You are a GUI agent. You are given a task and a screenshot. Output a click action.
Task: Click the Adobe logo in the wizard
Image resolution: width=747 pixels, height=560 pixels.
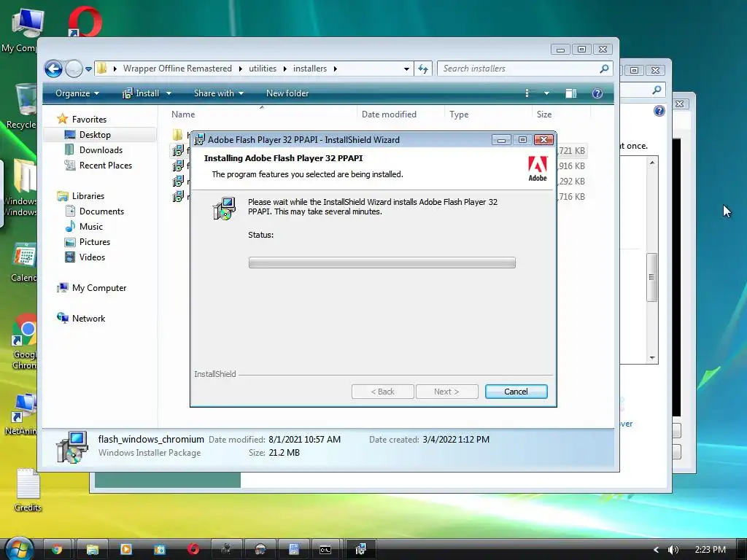[538, 168]
